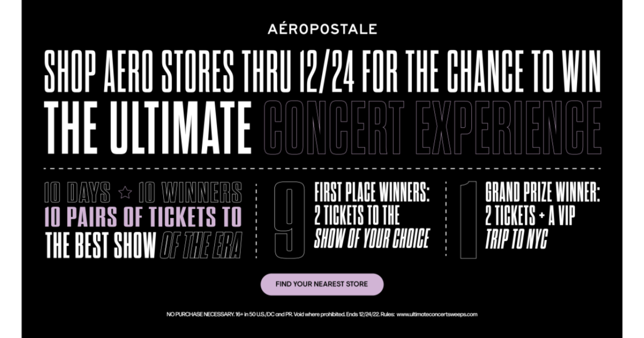Click the large outlined number 9
The height and width of the screenshot is (338, 644).
pos(289,221)
